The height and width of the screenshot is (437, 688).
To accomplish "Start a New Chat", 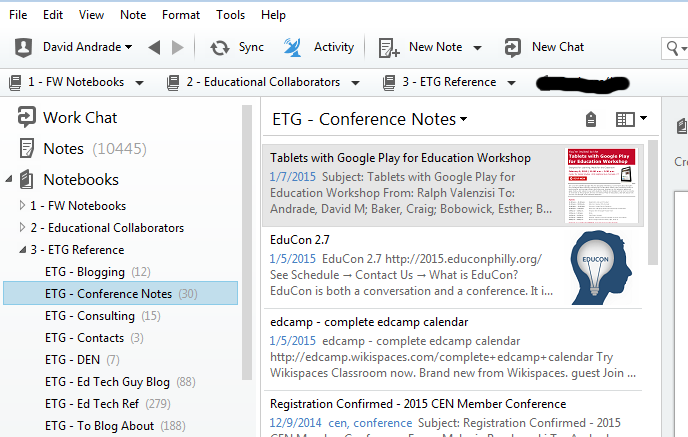I will [514, 47].
